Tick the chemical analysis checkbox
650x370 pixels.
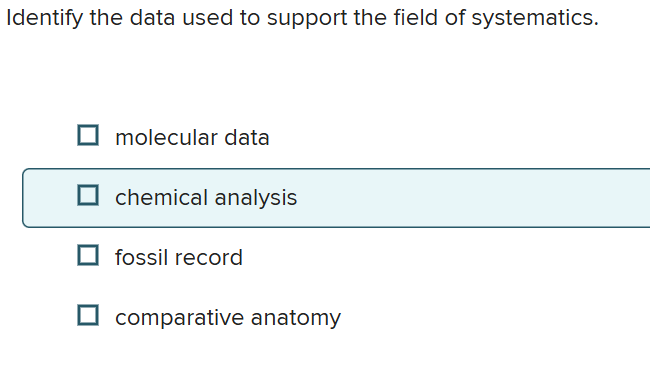[x=88, y=195]
